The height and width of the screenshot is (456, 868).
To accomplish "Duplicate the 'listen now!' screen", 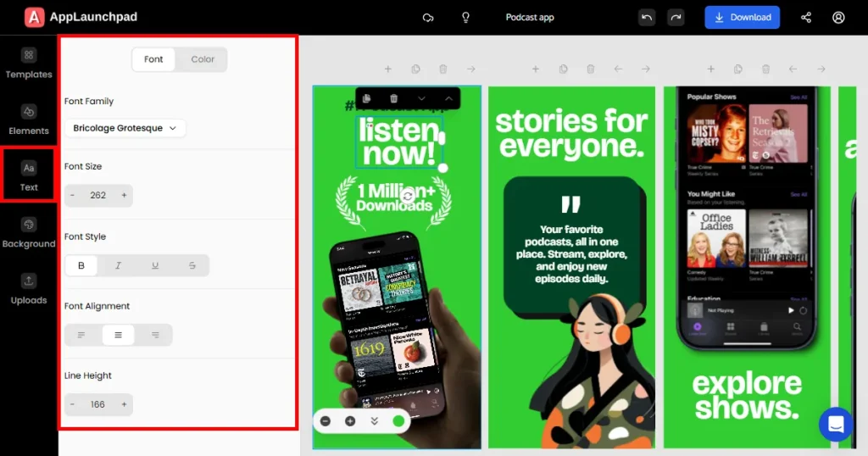I will (x=415, y=70).
